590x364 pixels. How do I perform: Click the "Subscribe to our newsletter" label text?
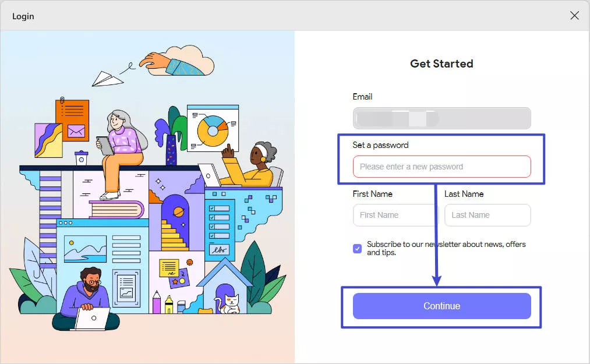coord(446,248)
